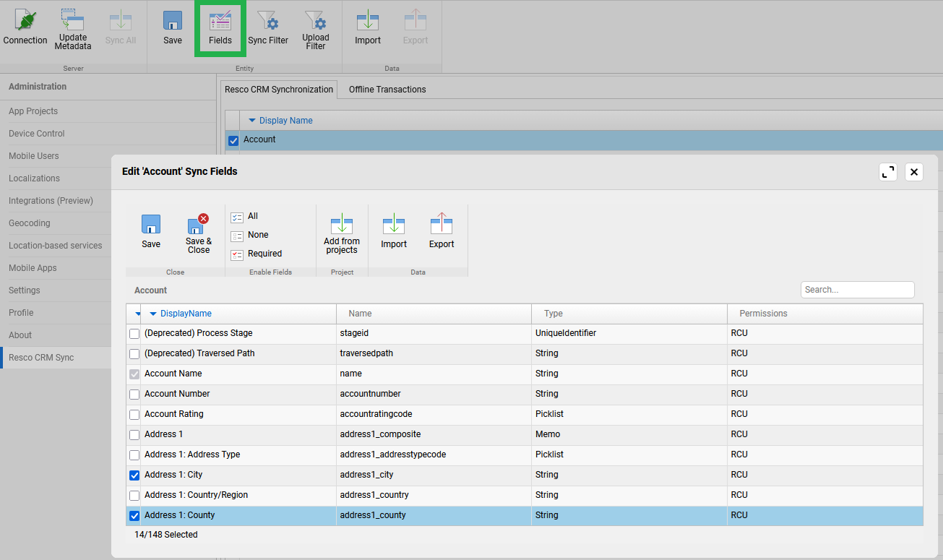The image size is (943, 560).
Task: Select the stageid name cell
Action: point(434,333)
